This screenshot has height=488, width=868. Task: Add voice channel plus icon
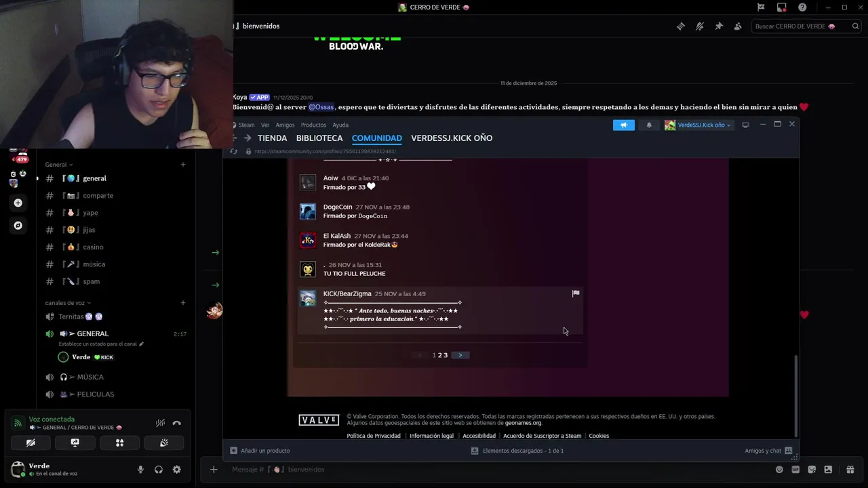[x=183, y=303]
